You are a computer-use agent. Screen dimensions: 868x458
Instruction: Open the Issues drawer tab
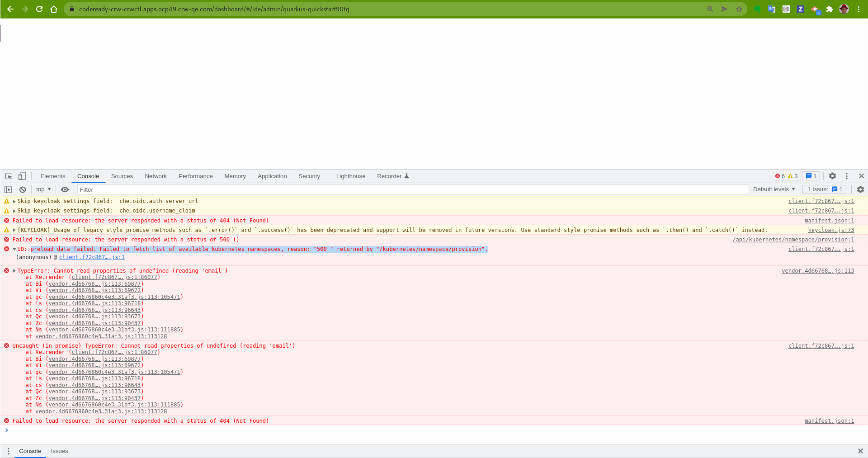click(59, 451)
